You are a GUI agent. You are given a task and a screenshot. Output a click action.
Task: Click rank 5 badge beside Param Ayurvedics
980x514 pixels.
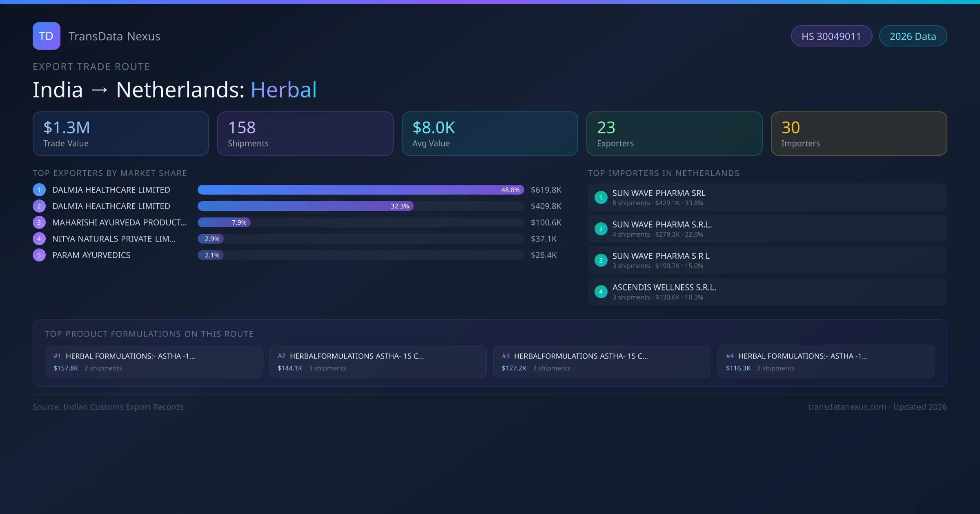click(x=39, y=255)
